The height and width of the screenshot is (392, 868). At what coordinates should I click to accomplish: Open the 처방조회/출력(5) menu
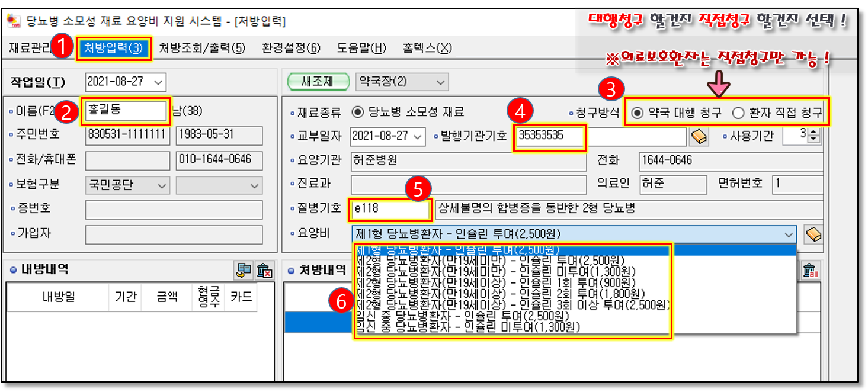tap(202, 48)
